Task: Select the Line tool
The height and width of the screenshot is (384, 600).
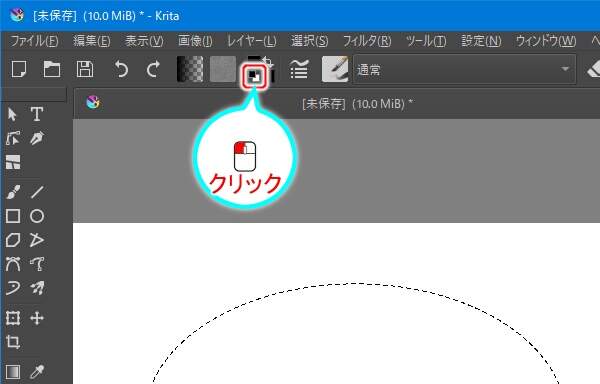Action: (x=37, y=192)
